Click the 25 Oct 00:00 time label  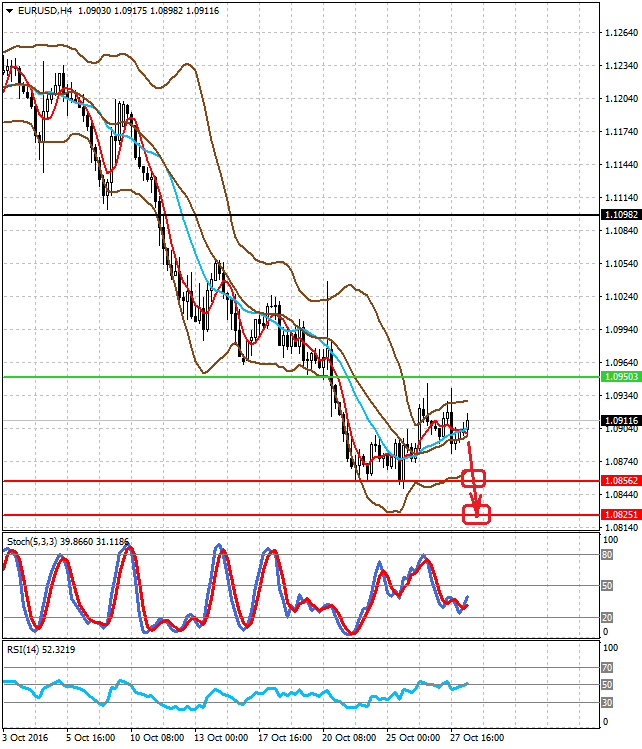[413, 738]
